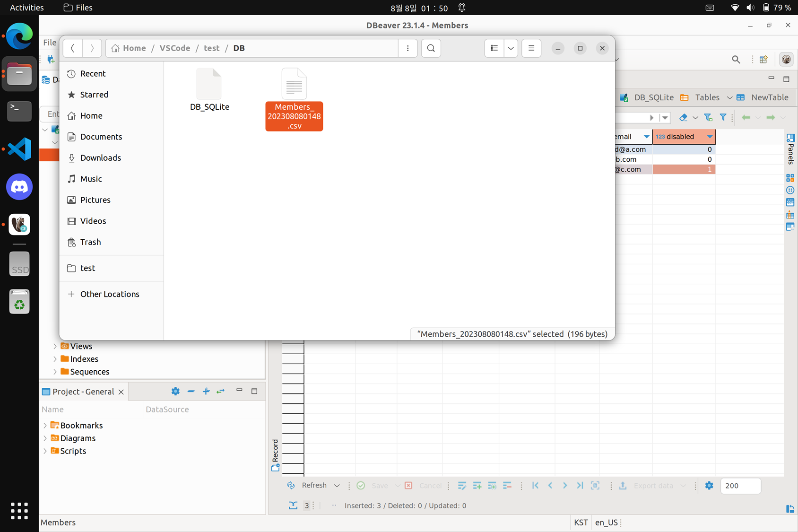Click the Files search icon

pyautogui.click(x=431, y=48)
